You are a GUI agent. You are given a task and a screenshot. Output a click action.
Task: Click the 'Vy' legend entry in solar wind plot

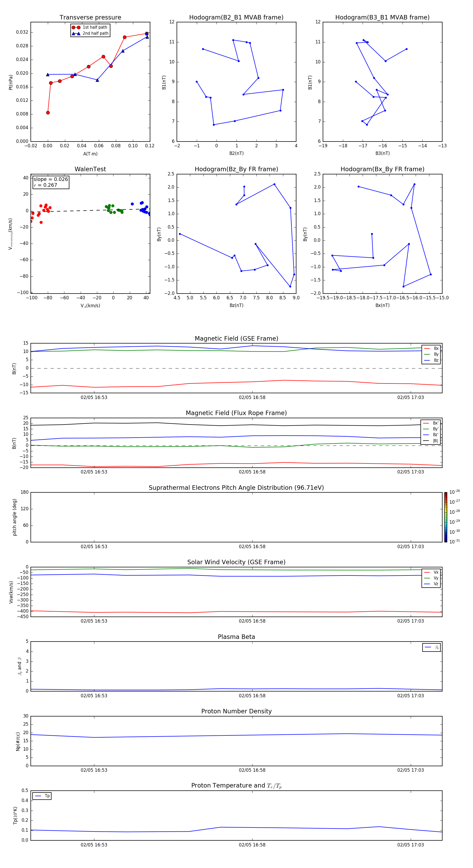[431, 578]
